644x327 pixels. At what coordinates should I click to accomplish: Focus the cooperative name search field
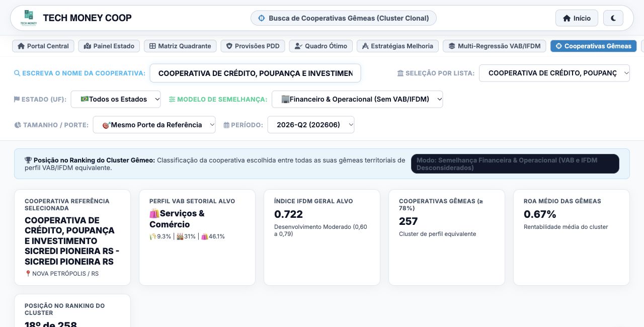(255, 73)
